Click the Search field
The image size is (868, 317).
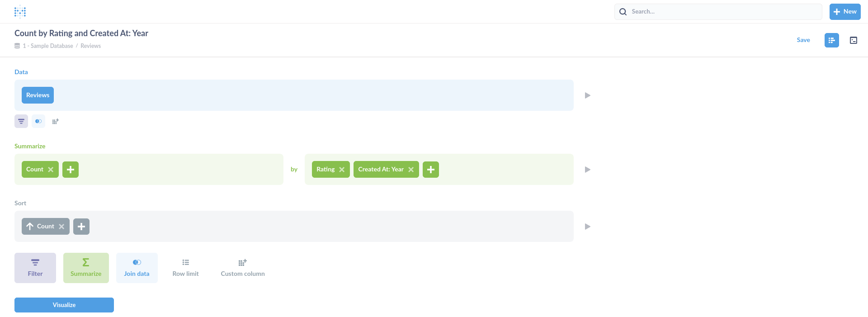coord(719,11)
